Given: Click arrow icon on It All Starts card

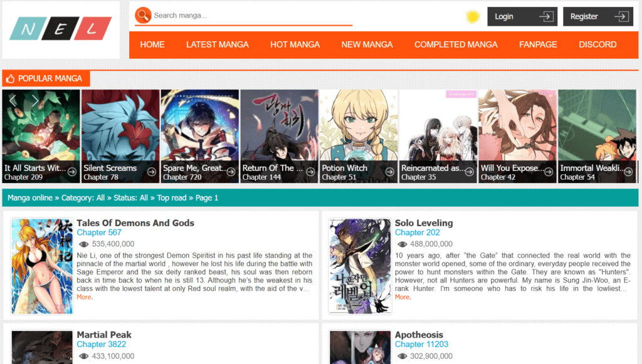Looking at the screenshot, I should pos(72,172).
